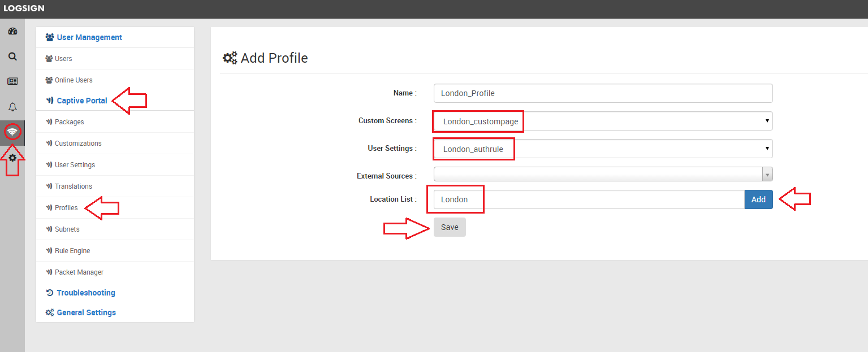Open Captive Portal section
This screenshot has width=868, height=352.
tap(82, 101)
